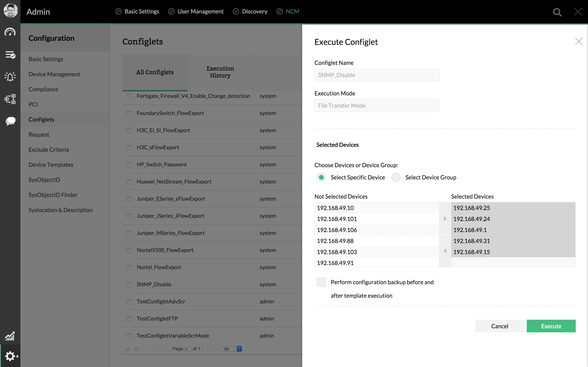Open the dashboard gauge icon in the sidebar

(10, 32)
